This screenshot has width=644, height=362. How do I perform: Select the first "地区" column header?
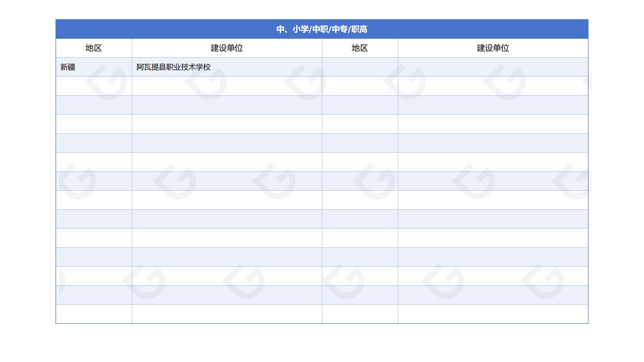click(x=93, y=48)
